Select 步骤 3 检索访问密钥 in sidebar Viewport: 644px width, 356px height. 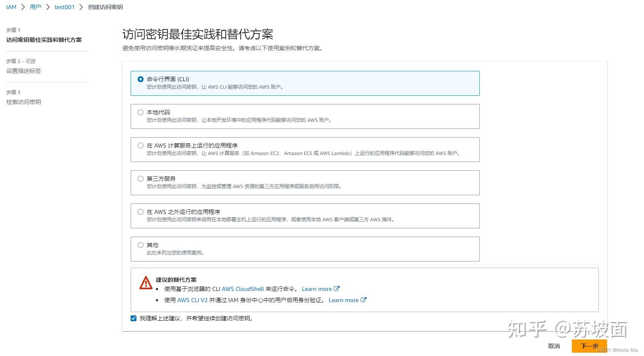pyautogui.click(x=24, y=102)
